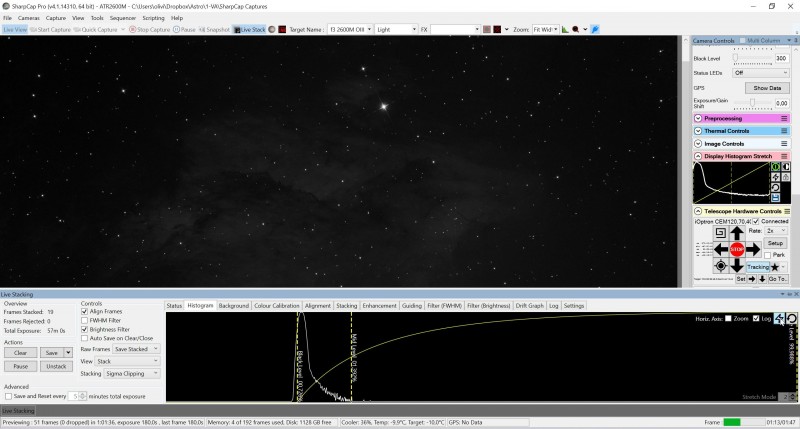Slew the mount left with the left arrow

point(721,249)
